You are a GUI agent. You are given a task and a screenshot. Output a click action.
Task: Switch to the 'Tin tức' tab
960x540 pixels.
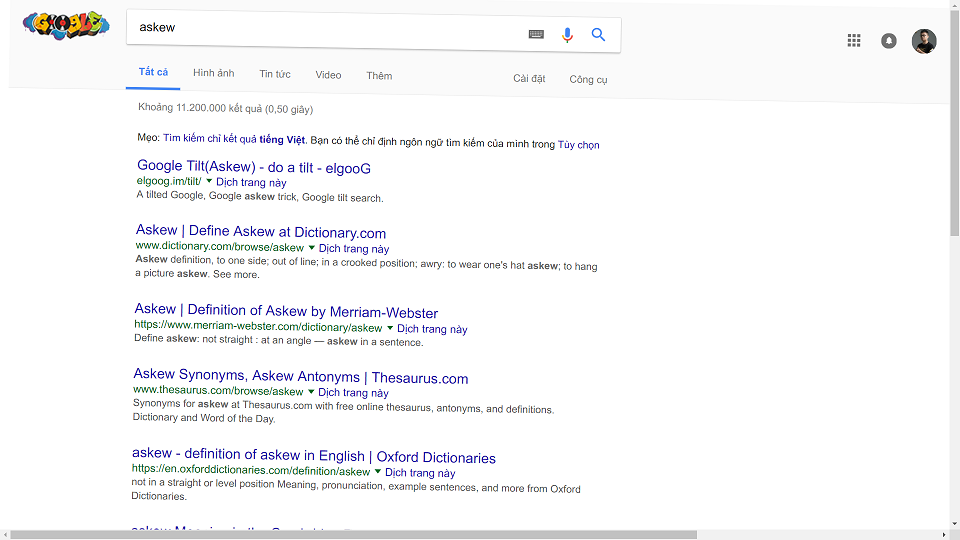275,74
